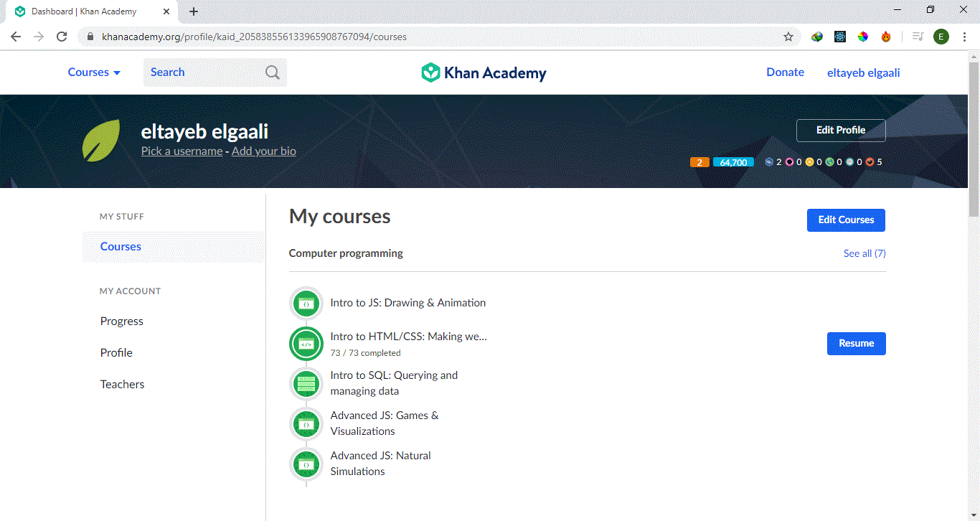Close the Dashboard Khan Academy tab

click(x=167, y=11)
